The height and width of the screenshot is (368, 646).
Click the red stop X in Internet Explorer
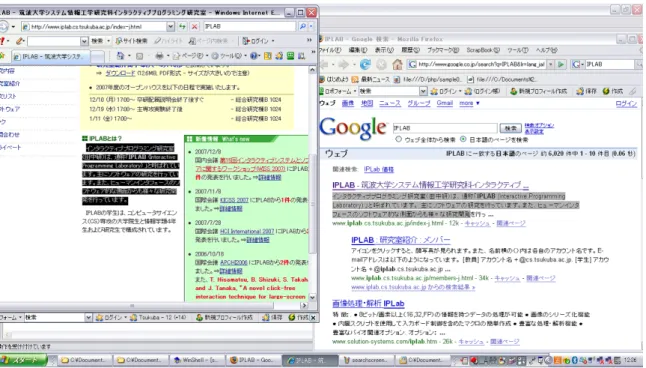(x=194, y=26)
